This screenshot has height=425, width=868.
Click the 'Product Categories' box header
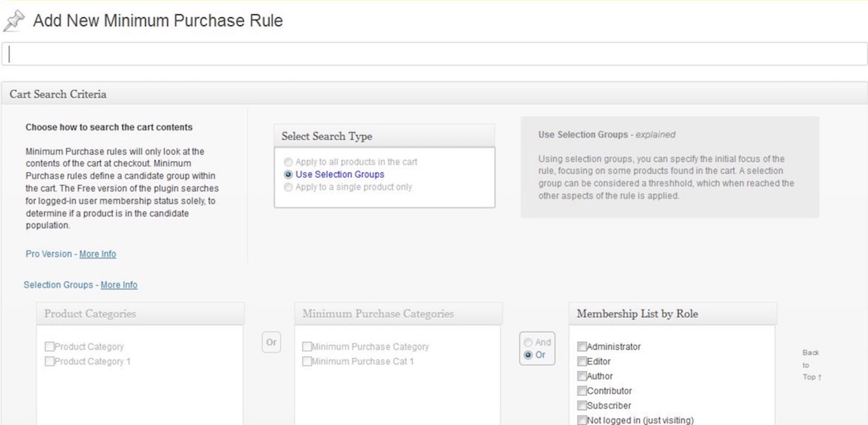[x=140, y=314]
